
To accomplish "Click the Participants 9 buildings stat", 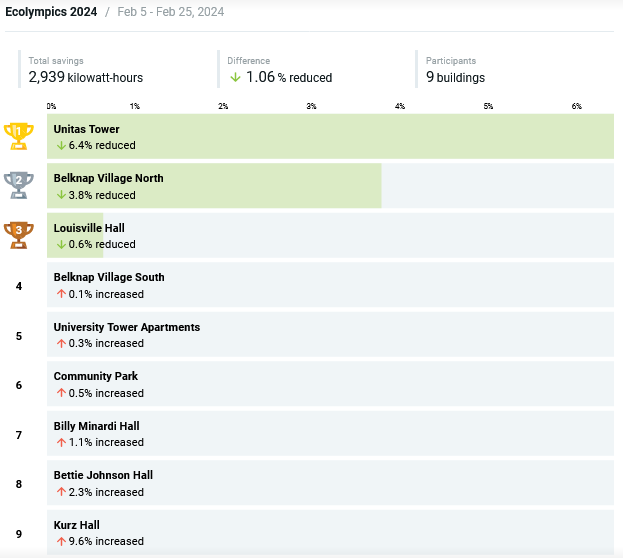I will pos(455,70).
